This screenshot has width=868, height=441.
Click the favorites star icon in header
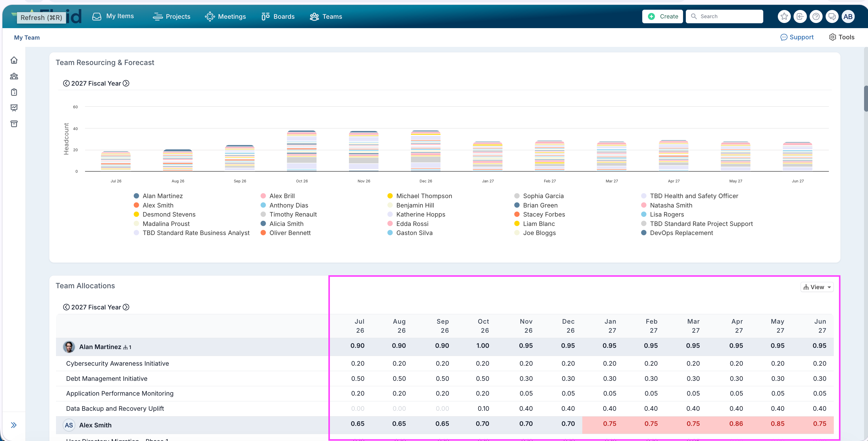[784, 17]
